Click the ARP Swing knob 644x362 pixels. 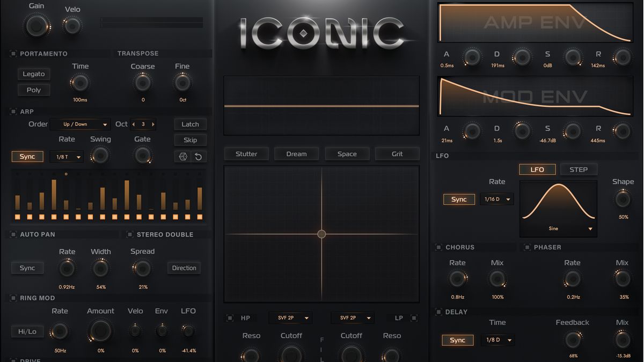coord(100,156)
